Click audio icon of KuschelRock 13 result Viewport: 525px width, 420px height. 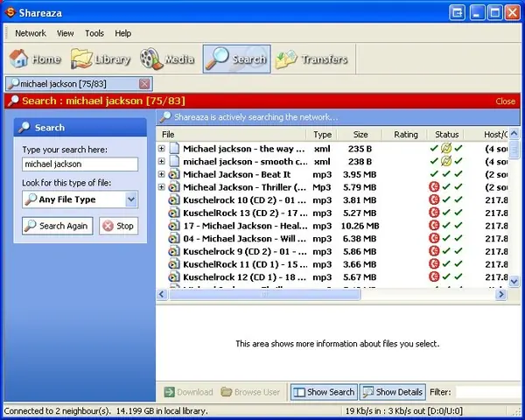tap(174, 213)
